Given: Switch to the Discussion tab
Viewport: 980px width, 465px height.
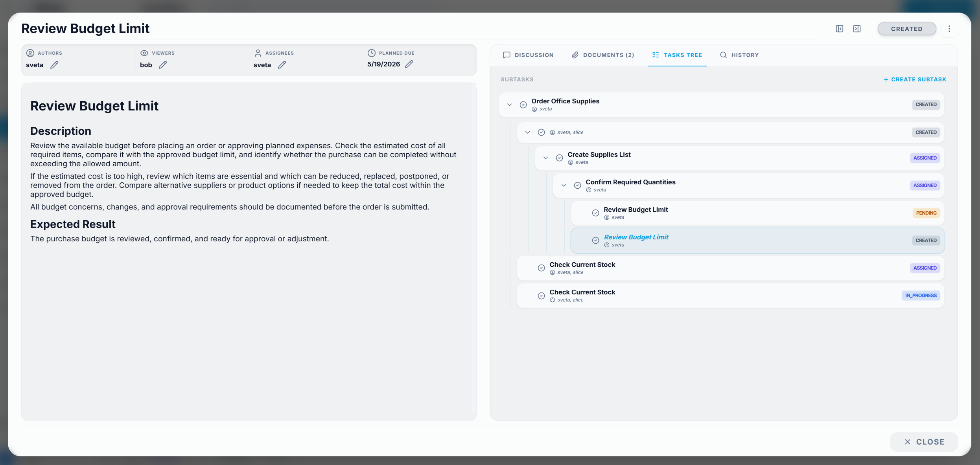Looking at the screenshot, I should point(529,55).
